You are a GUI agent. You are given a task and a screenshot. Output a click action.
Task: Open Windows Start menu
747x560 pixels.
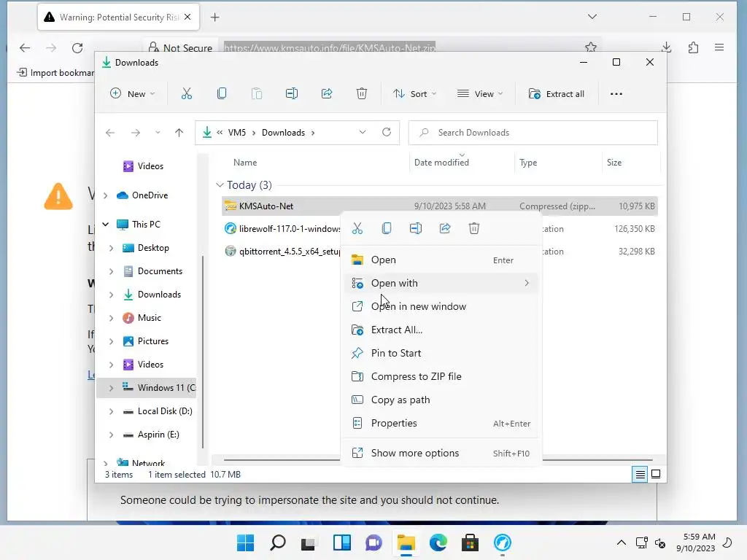245,542
